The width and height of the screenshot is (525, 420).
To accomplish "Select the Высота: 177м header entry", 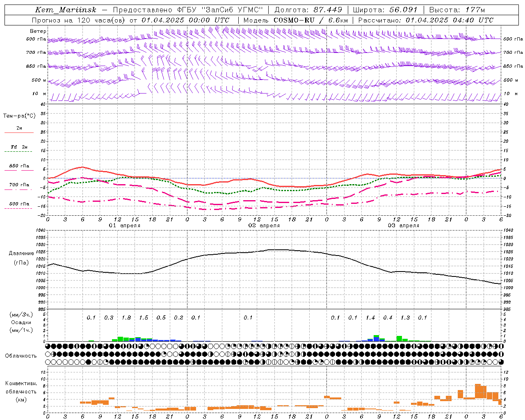I will coord(457,10).
